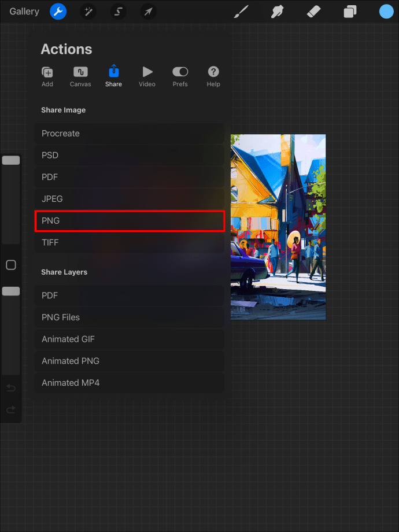Select the Smudge finger tool

tap(277, 12)
